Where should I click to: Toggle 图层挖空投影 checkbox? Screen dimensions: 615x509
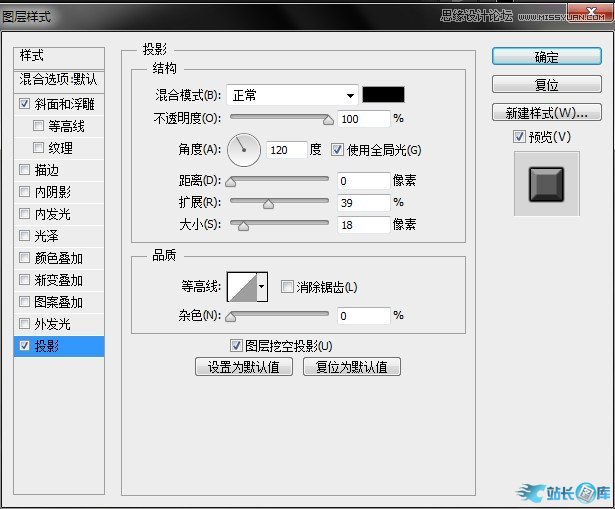(236, 346)
